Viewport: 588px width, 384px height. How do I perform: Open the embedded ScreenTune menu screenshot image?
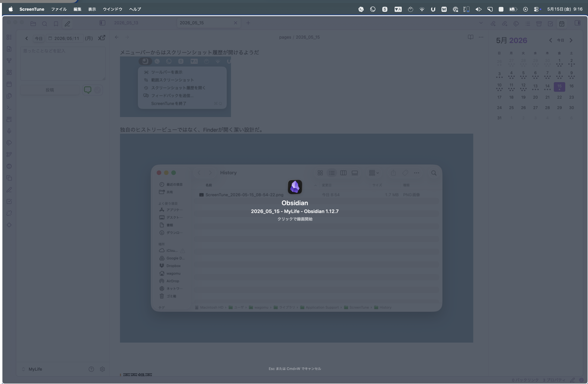[x=175, y=87]
